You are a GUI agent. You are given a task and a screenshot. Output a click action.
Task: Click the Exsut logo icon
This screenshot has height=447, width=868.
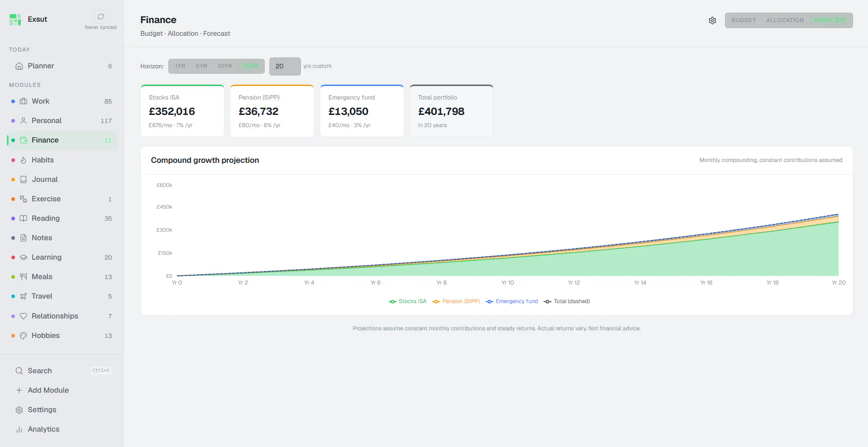(15, 19)
